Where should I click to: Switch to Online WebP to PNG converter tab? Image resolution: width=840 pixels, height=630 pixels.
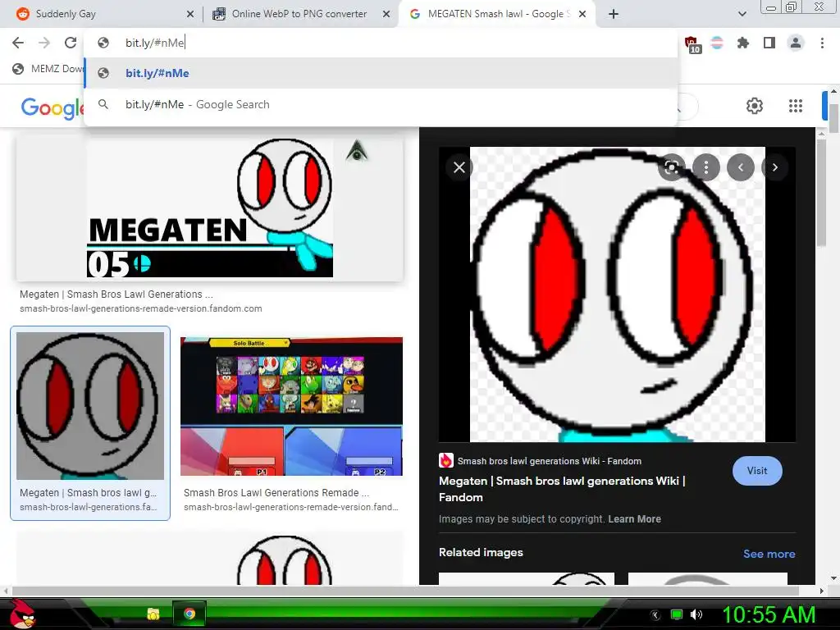point(302,14)
